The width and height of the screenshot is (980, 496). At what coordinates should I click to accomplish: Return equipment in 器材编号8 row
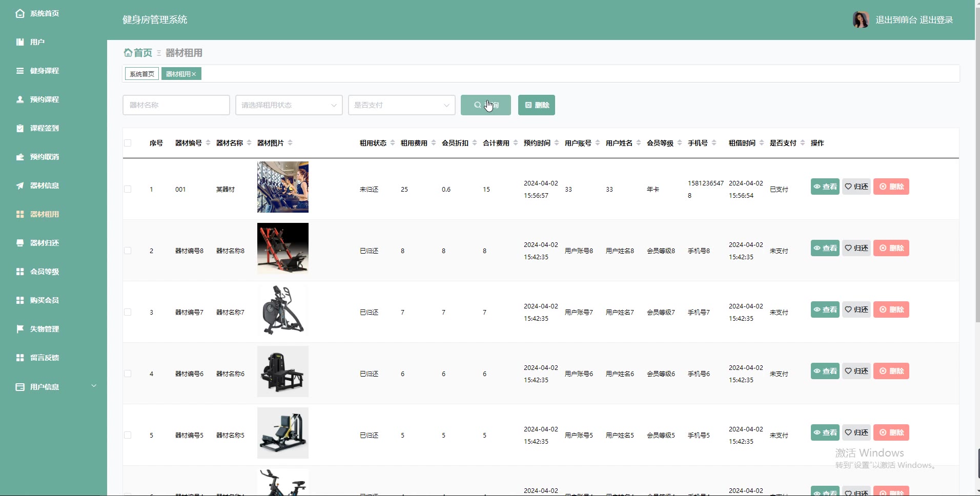(856, 248)
